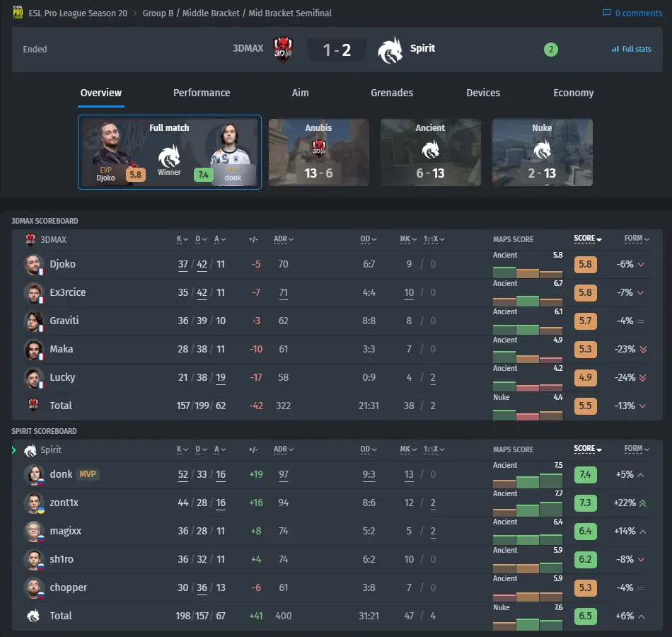Viewport: 672px width, 637px height.
Task: Click the MVP badge next to donk
Action: point(88,474)
